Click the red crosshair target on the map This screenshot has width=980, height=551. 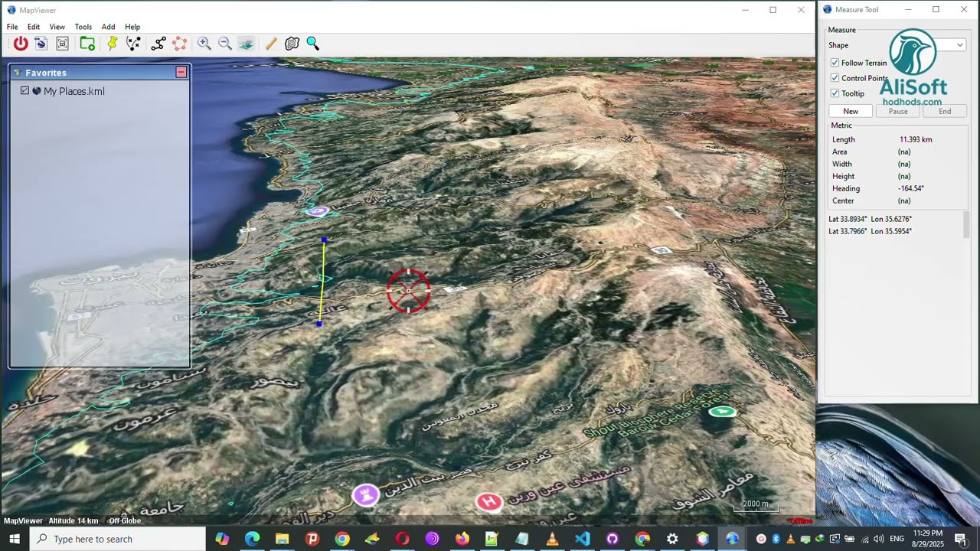408,291
